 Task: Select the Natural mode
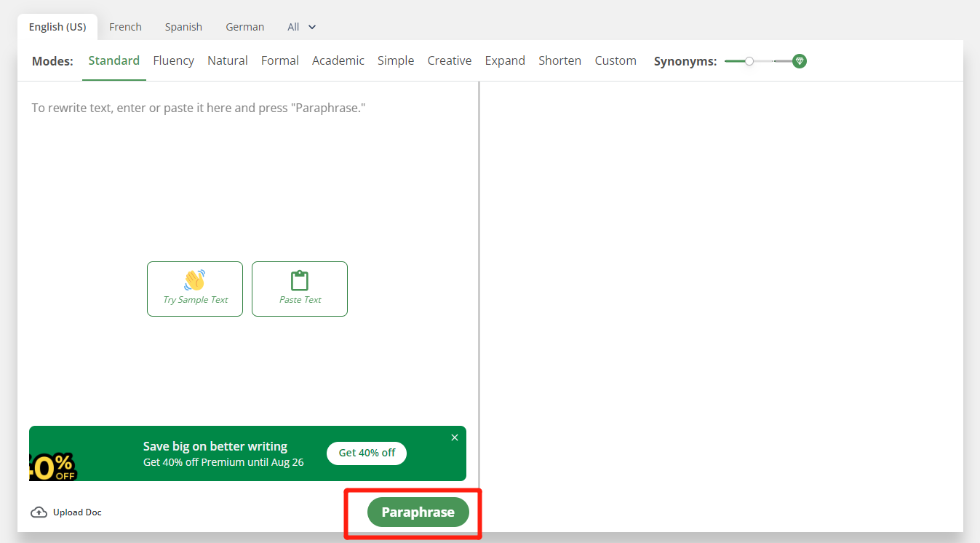pyautogui.click(x=228, y=60)
